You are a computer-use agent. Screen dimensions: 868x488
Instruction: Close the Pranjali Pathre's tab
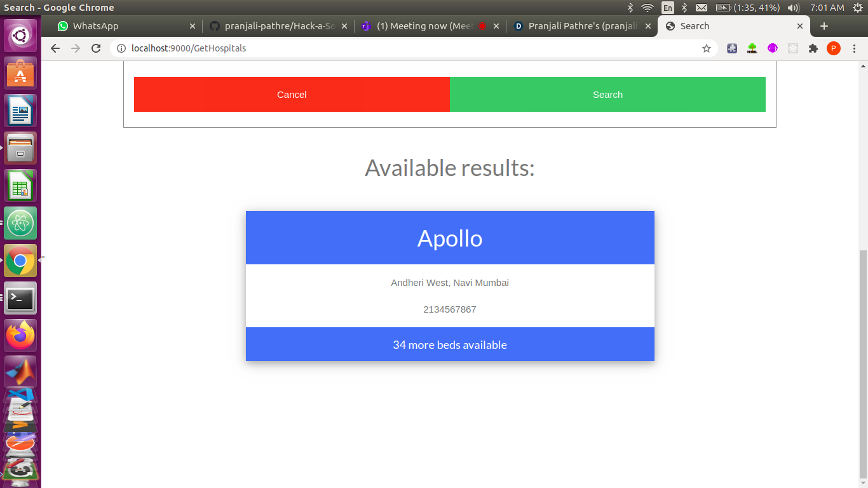click(648, 26)
